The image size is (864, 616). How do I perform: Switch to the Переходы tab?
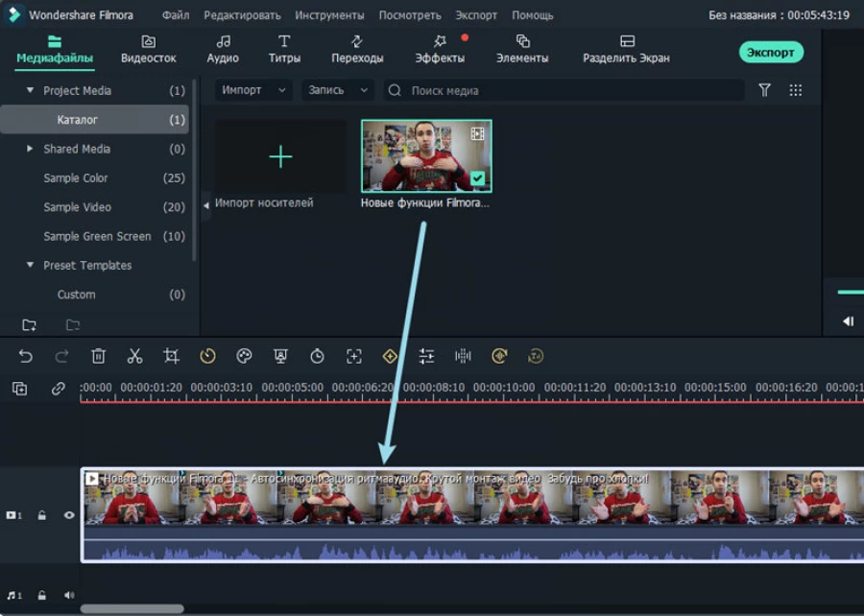coord(357,49)
